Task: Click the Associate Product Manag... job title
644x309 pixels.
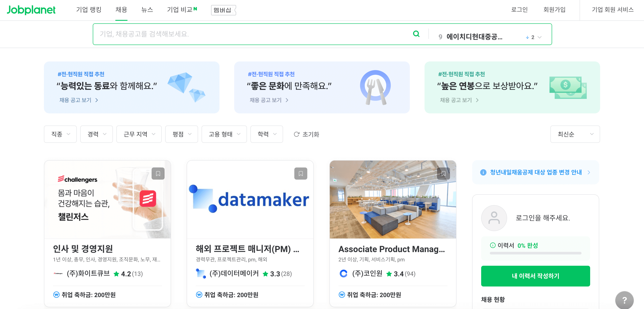Action: pos(391,249)
